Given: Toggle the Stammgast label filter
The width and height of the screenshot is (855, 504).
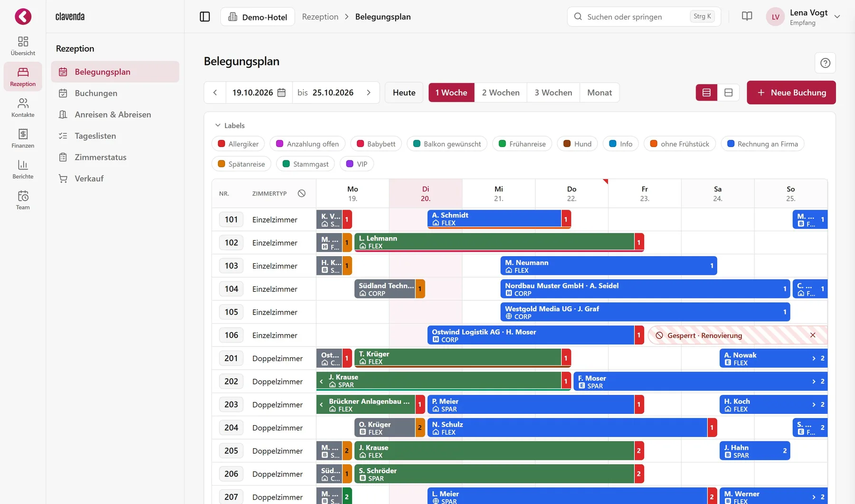Looking at the screenshot, I should [x=305, y=164].
